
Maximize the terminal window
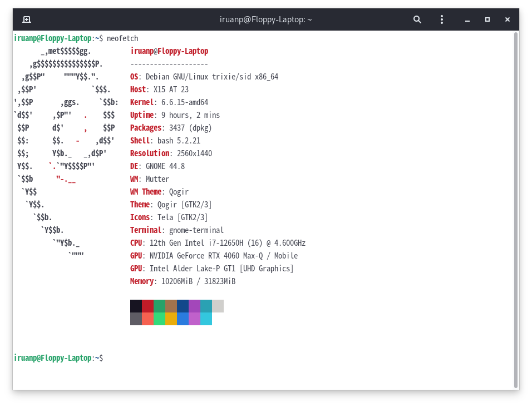tap(487, 19)
